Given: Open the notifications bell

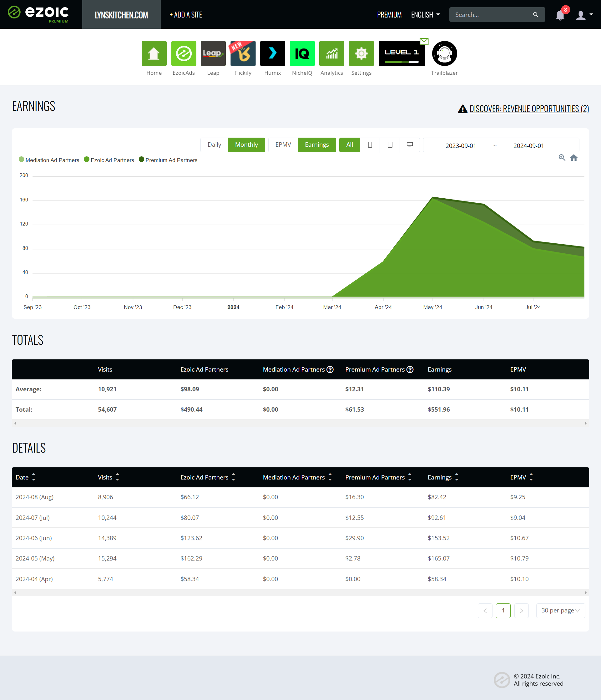Looking at the screenshot, I should (x=560, y=15).
